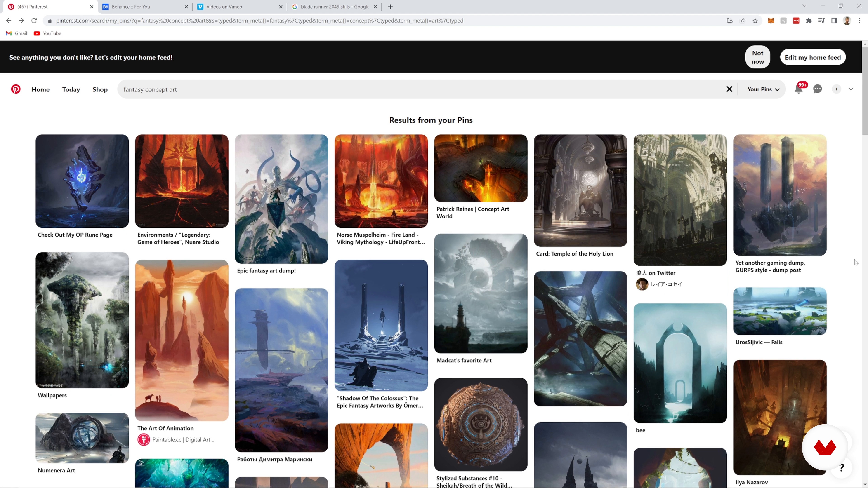Open the Wallpapers floating islands pin
This screenshot has height=488, width=868.
click(x=82, y=320)
